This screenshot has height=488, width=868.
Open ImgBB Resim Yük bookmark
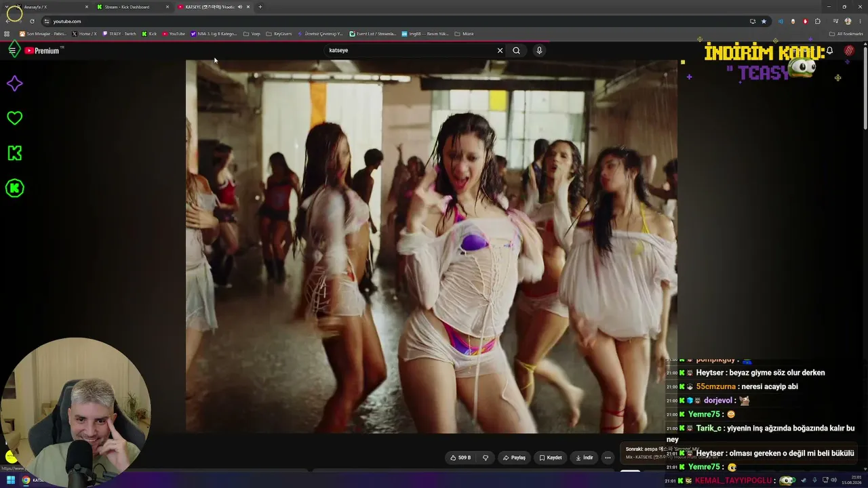[425, 34]
